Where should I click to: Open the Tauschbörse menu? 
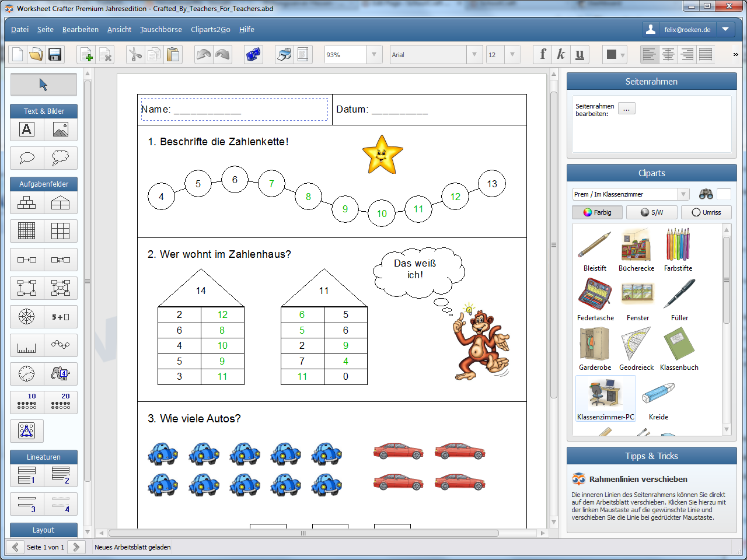click(x=160, y=30)
